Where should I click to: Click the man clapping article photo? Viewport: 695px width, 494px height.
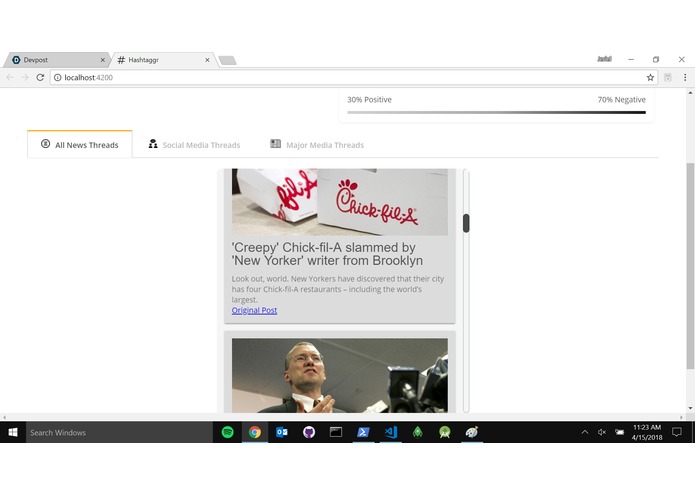click(x=340, y=376)
